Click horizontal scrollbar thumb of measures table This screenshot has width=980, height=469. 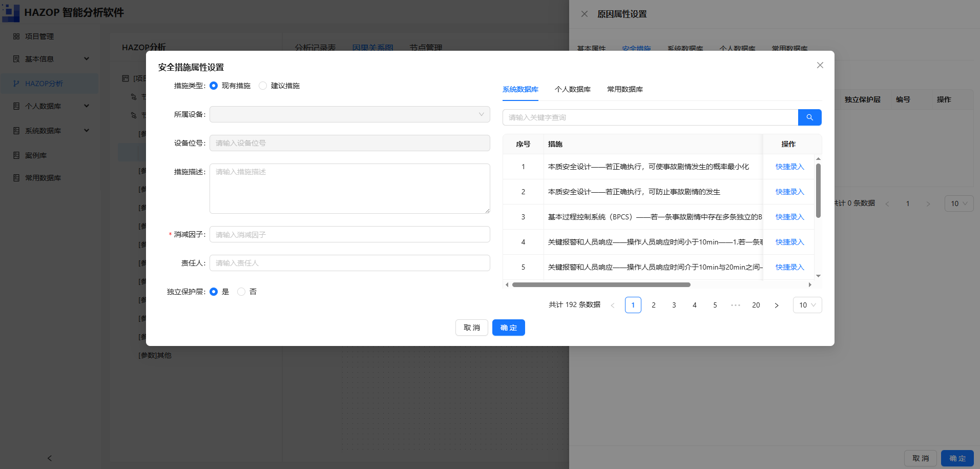(601, 284)
